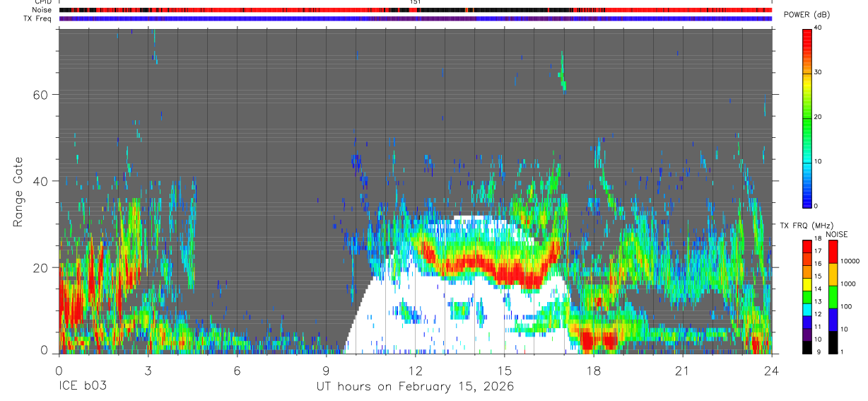The height and width of the screenshot is (401, 868).
Task: Click the 'POWER (dB)' colorbar title
Action: click(x=806, y=15)
